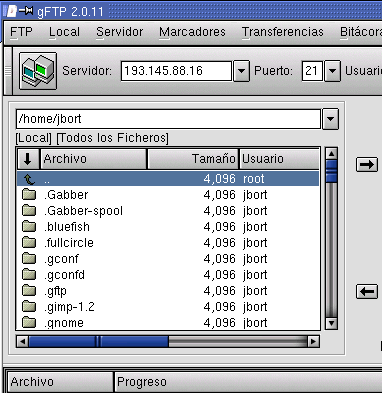This screenshot has width=382, height=393.
Task: Click the .gnome folder icon
Action: [29, 322]
